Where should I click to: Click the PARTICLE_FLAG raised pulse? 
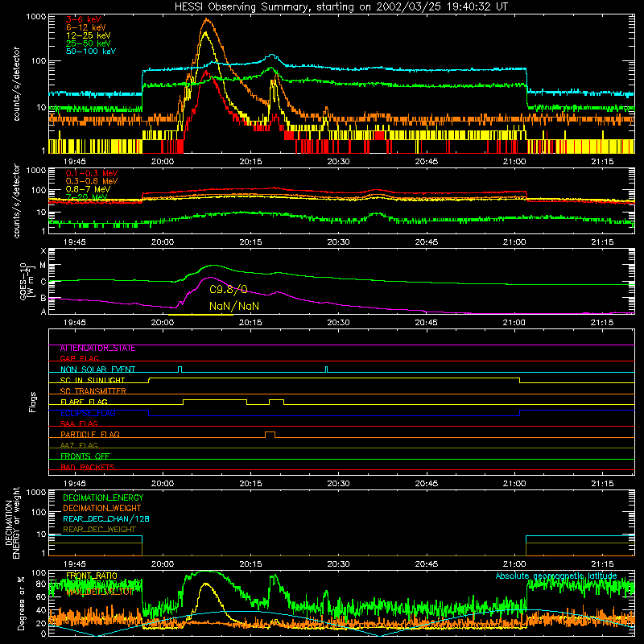click(x=270, y=435)
